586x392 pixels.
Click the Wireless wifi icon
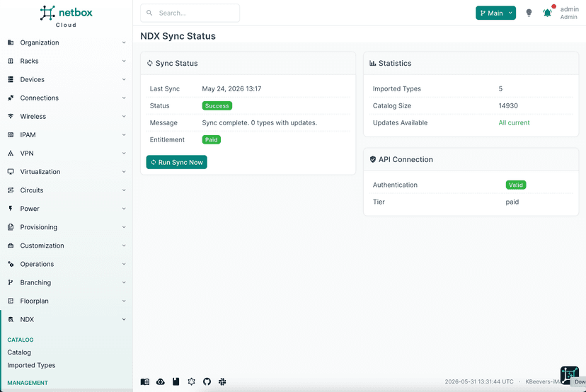[11, 116]
